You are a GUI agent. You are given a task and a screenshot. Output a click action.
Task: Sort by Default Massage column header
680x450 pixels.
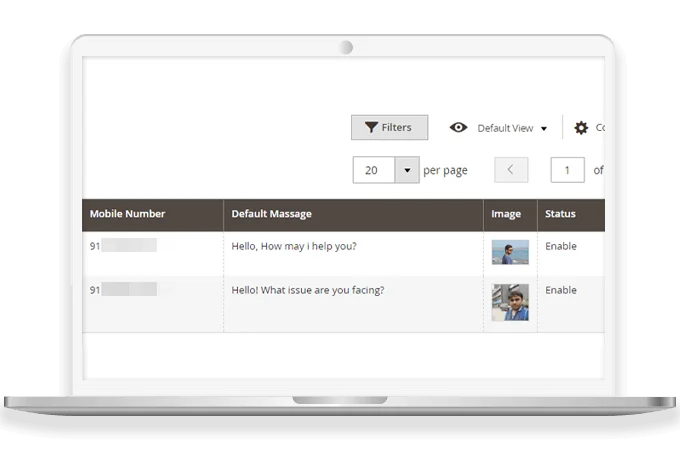click(271, 214)
